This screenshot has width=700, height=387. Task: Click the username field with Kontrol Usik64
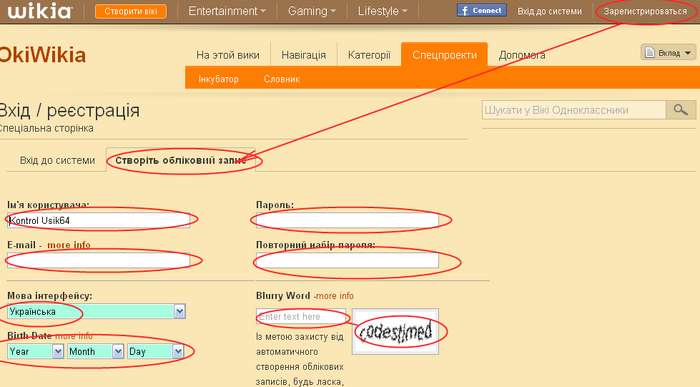[x=99, y=221]
